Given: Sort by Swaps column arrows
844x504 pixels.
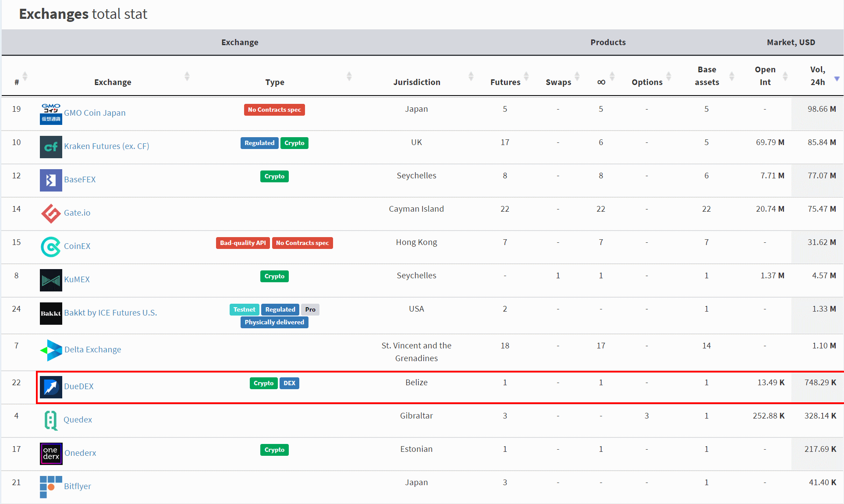Looking at the screenshot, I should [x=577, y=76].
